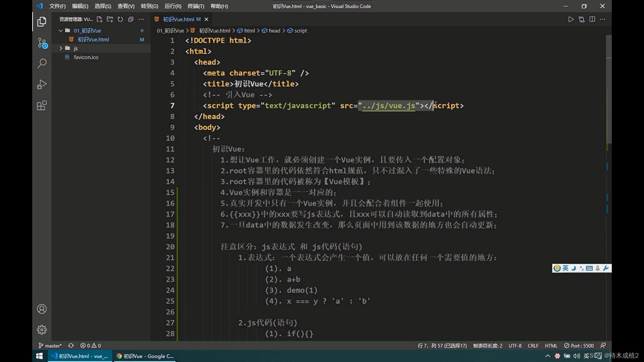Open go-to-line via 行 7, 列 57
644x362 pixels.
[442, 346]
